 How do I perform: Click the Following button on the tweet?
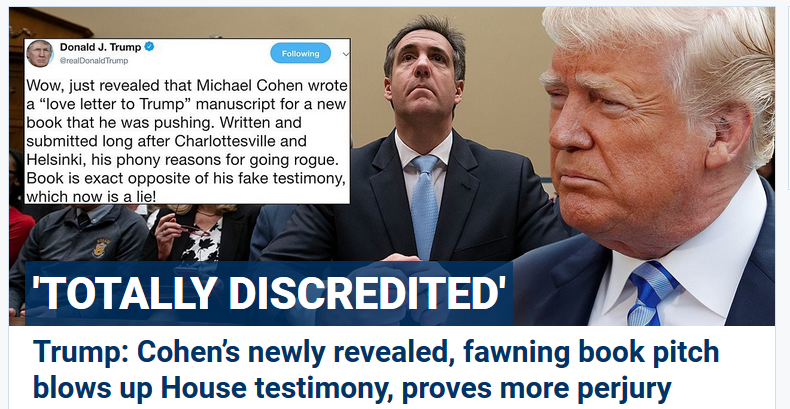coord(300,53)
